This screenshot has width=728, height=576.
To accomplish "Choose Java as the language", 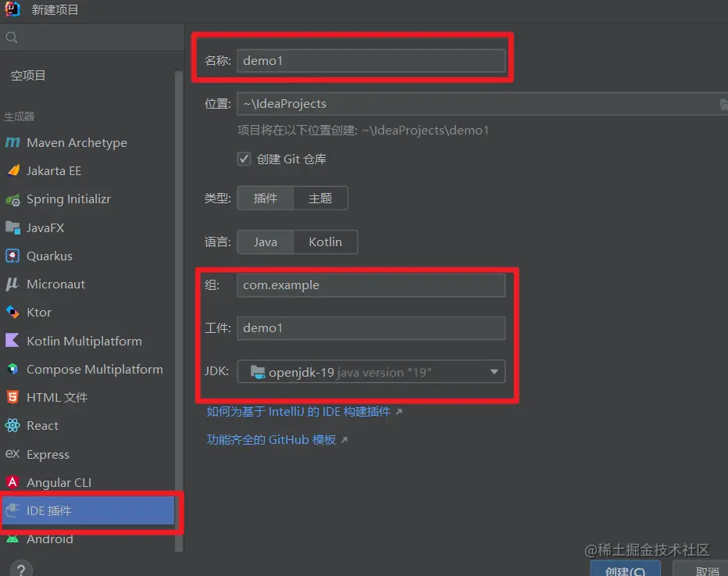I will pyautogui.click(x=265, y=241).
